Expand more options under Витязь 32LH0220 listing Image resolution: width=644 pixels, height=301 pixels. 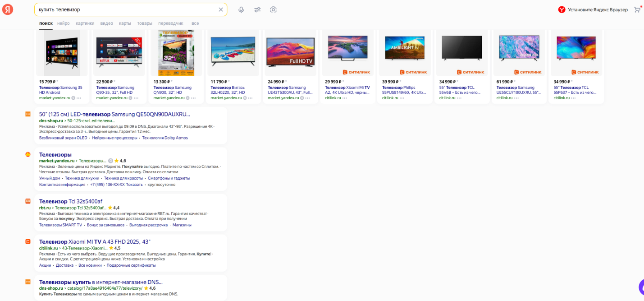point(250,98)
